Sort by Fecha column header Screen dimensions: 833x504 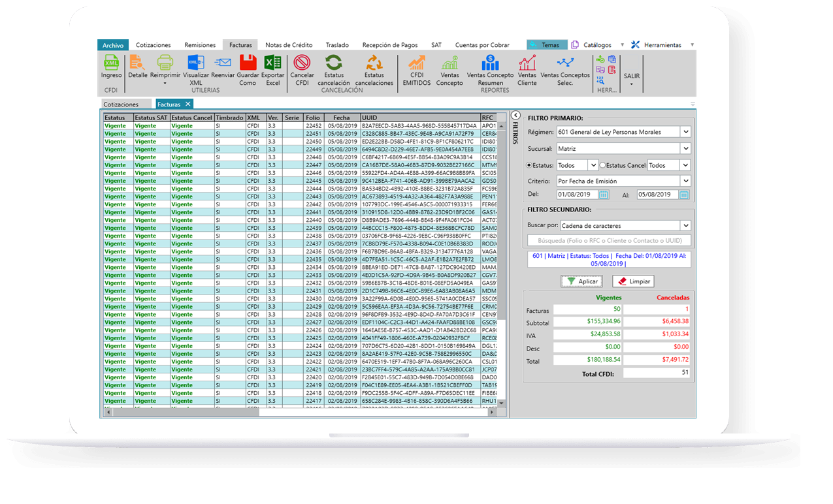point(342,118)
